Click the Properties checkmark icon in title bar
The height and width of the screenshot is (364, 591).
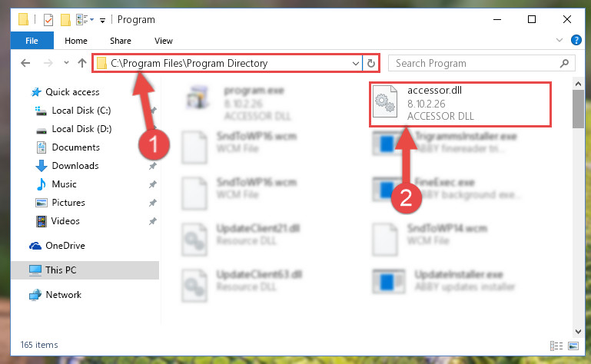point(48,20)
